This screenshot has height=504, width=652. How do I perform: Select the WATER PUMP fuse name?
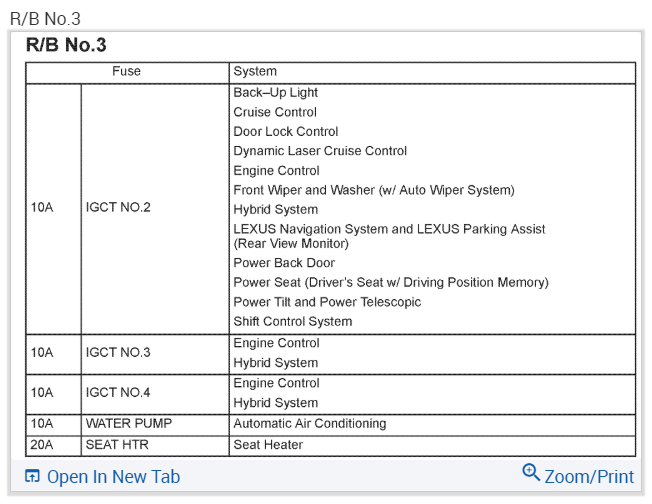tap(128, 423)
